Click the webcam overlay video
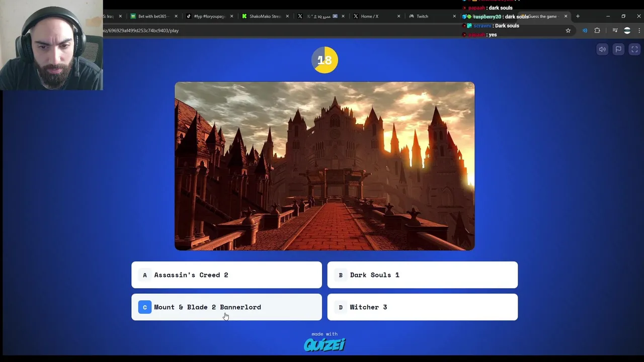Image resolution: width=644 pixels, height=362 pixels. 51,45
